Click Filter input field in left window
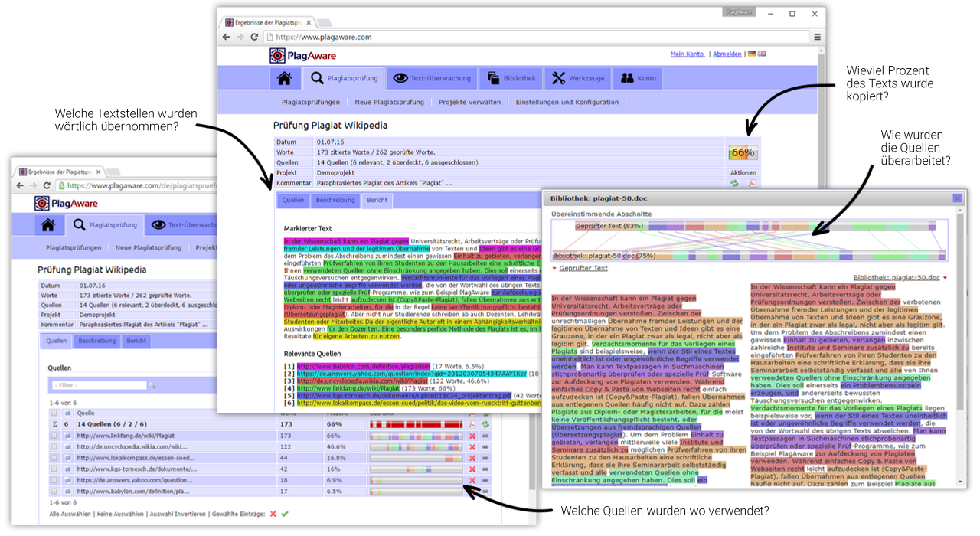980x536 pixels. (99, 385)
